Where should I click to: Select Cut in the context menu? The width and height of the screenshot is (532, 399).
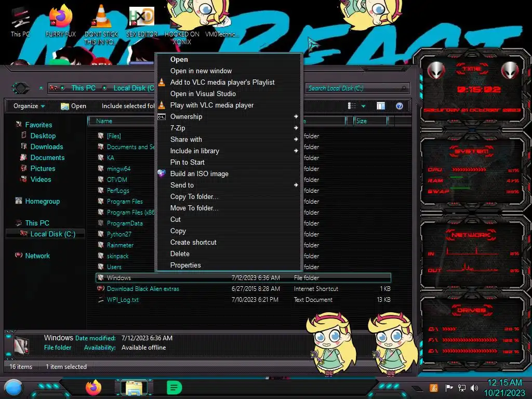[229, 220]
